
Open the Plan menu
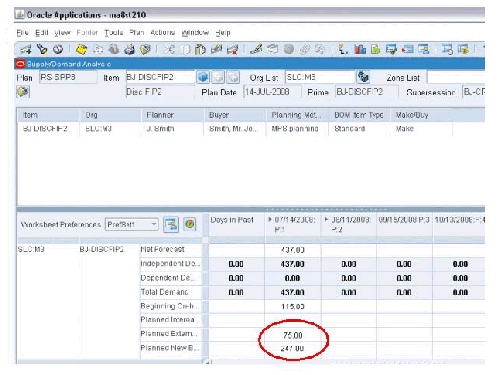pos(137,33)
